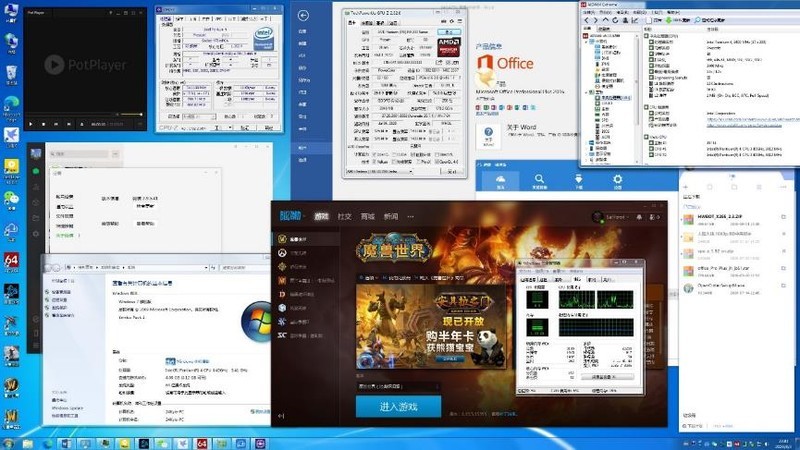Viewport: 800px width, 450px height.
Task: Open Battle.net game region dropdown
Action: 397,387
